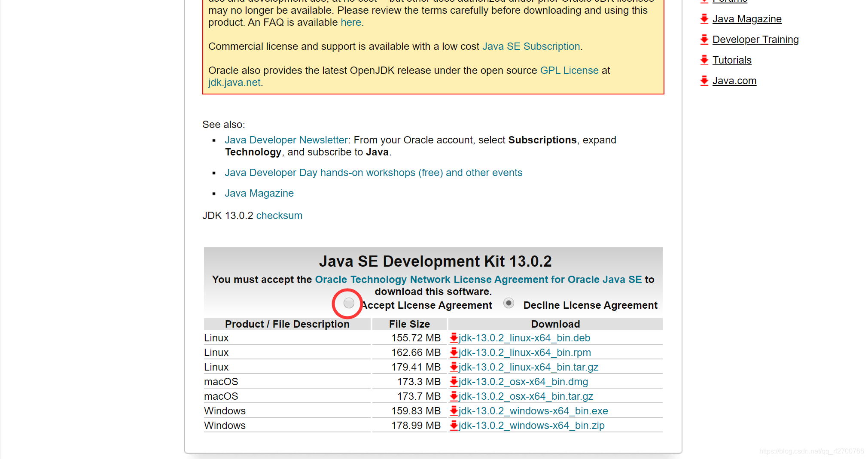
Task: Open the JDK 13.0.2 checksum link
Action: [279, 216]
